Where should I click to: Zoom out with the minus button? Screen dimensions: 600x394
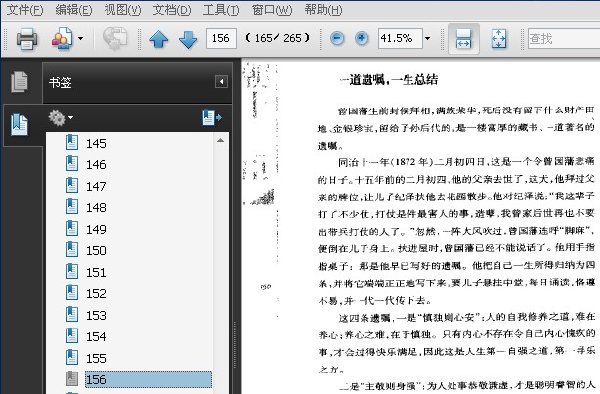(x=337, y=38)
